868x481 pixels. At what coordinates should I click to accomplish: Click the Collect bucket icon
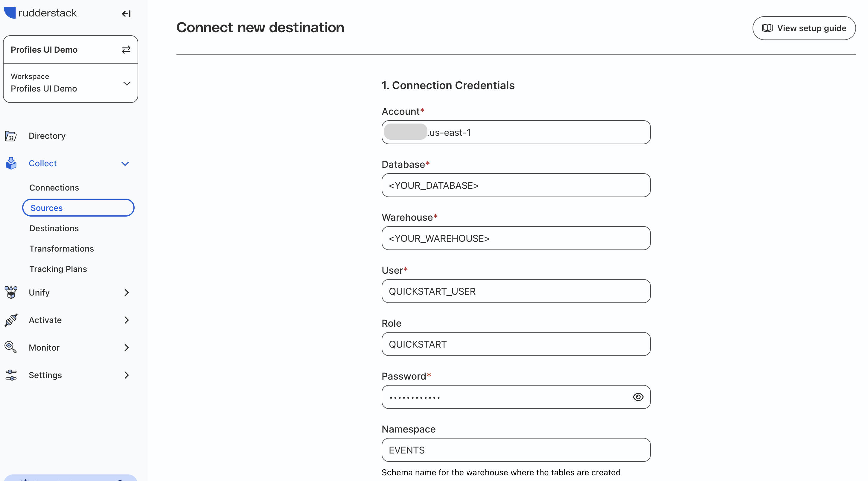pos(11,163)
